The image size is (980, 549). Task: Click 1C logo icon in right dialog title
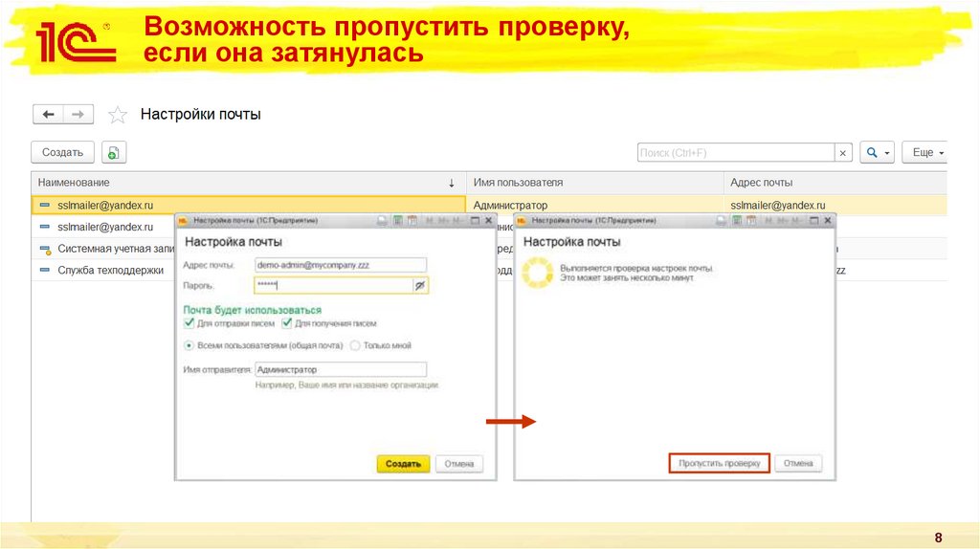[522, 221]
